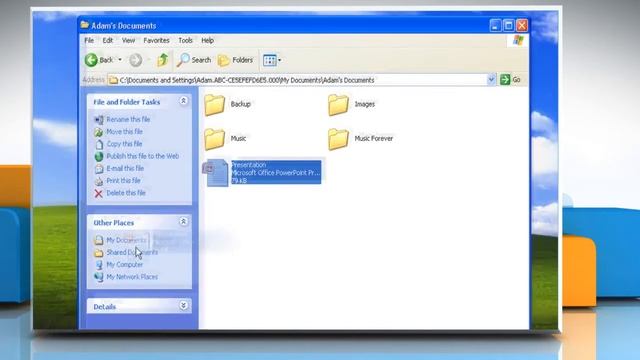Open the Search pane
The height and width of the screenshot is (360, 640).
tap(194, 60)
